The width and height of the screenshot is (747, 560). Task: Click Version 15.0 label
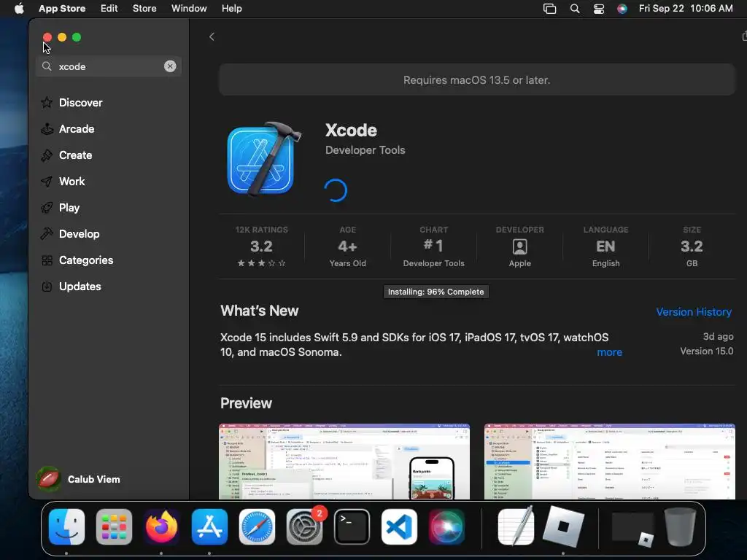(706, 351)
